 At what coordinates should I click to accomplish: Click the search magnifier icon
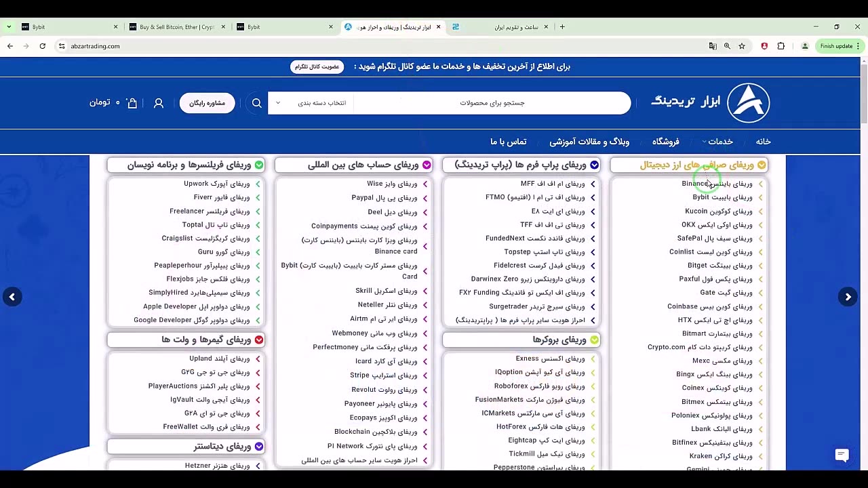257,103
